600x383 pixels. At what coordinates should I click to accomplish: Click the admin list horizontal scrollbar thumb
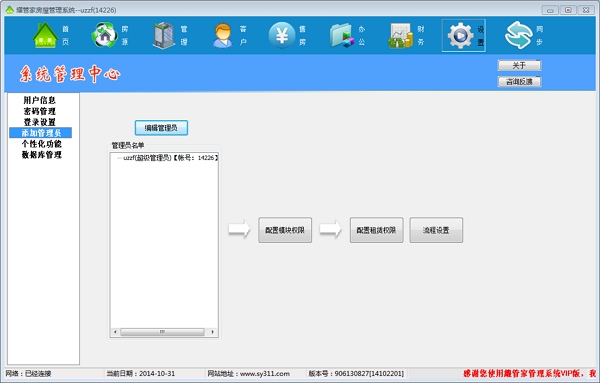[162, 332]
